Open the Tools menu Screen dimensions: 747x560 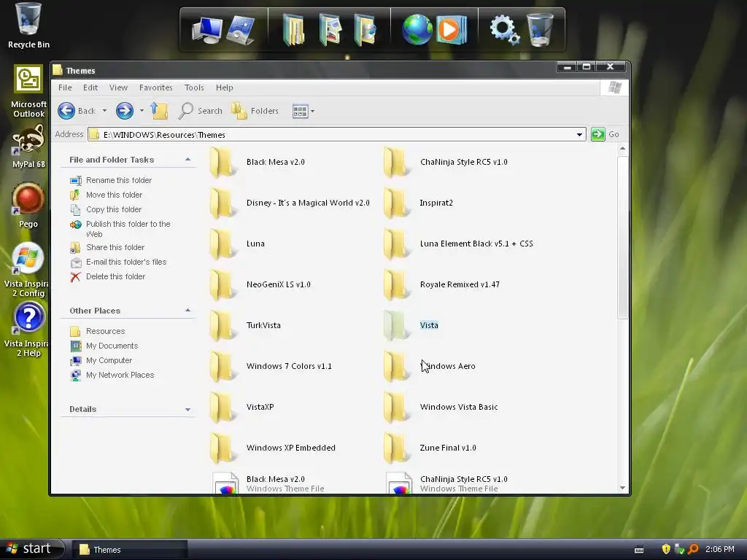coord(194,87)
